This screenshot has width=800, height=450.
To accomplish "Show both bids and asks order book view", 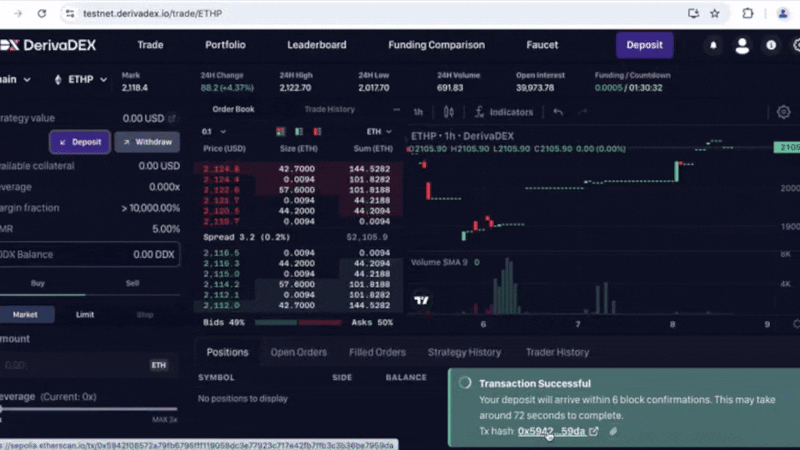I will (281, 132).
